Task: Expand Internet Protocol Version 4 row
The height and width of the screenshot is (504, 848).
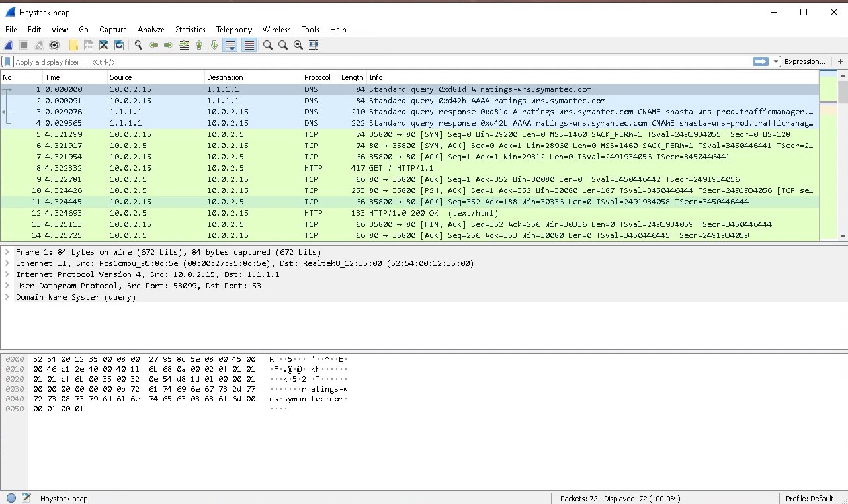Action: pyautogui.click(x=7, y=274)
